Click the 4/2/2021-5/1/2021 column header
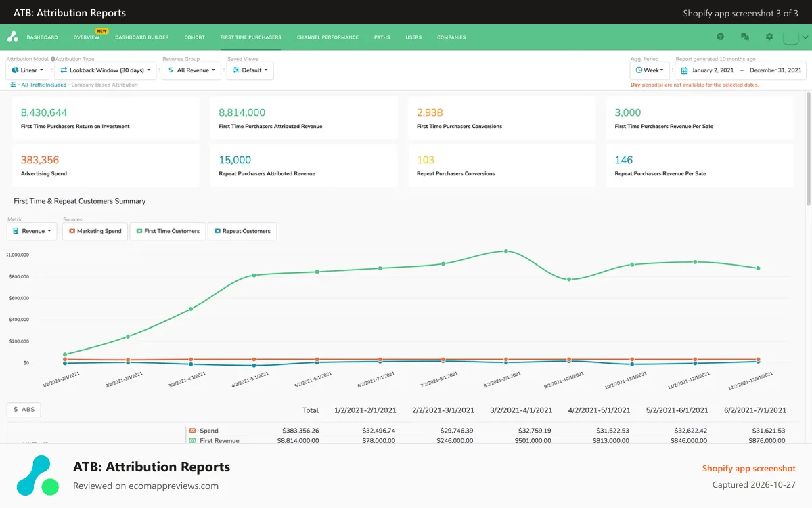The image size is (812, 508). [x=600, y=410]
